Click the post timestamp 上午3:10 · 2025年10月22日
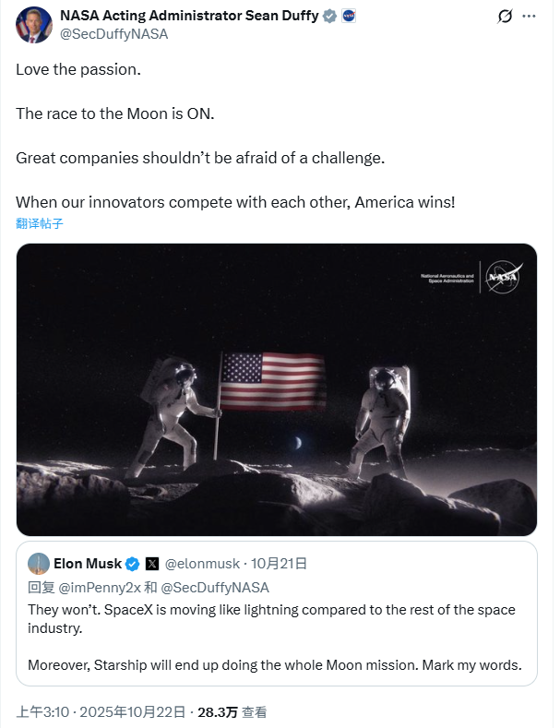The height and width of the screenshot is (728, 560). [x=100, y=712]
